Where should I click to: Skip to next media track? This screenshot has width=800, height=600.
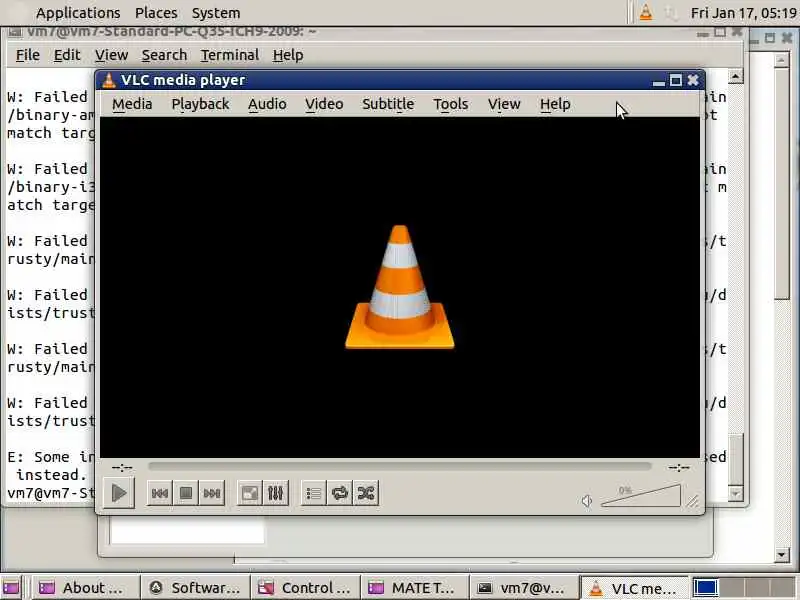(212, 493)
